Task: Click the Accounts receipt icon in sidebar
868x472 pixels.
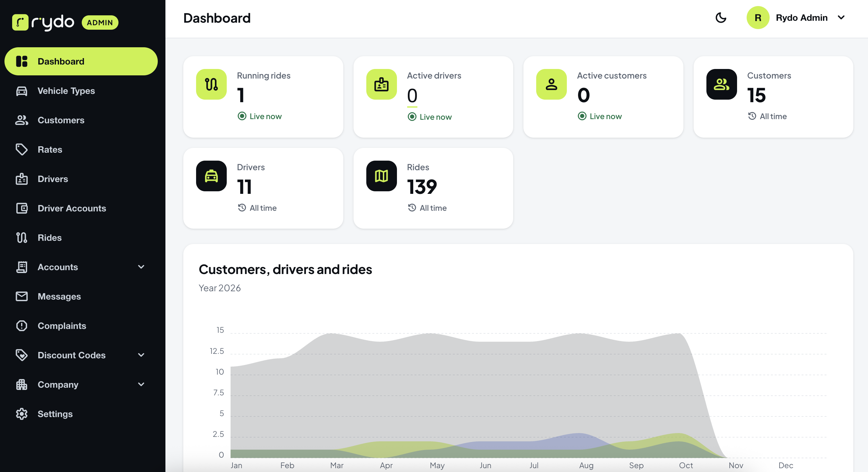Action: 22,267
